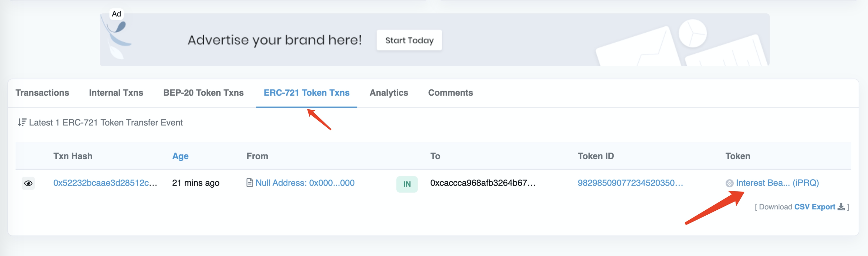
Task: Open the Null Address 0x000...000 link
Action: pos(305,183)
